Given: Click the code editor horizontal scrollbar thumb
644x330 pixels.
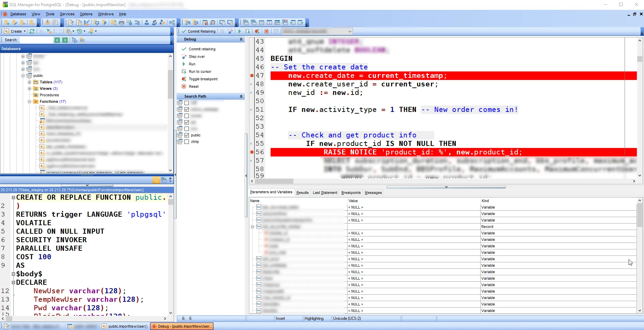Looking at the screenshot, I should (274, 181).
